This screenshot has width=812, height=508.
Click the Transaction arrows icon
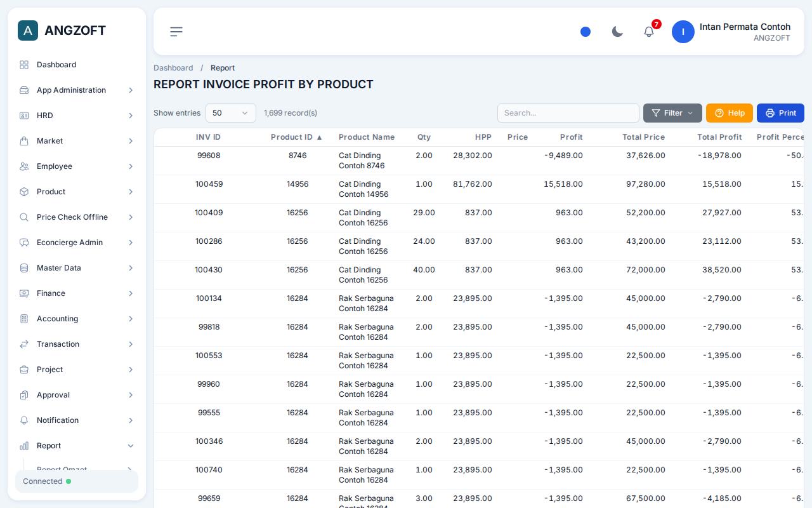pos(24,344)
